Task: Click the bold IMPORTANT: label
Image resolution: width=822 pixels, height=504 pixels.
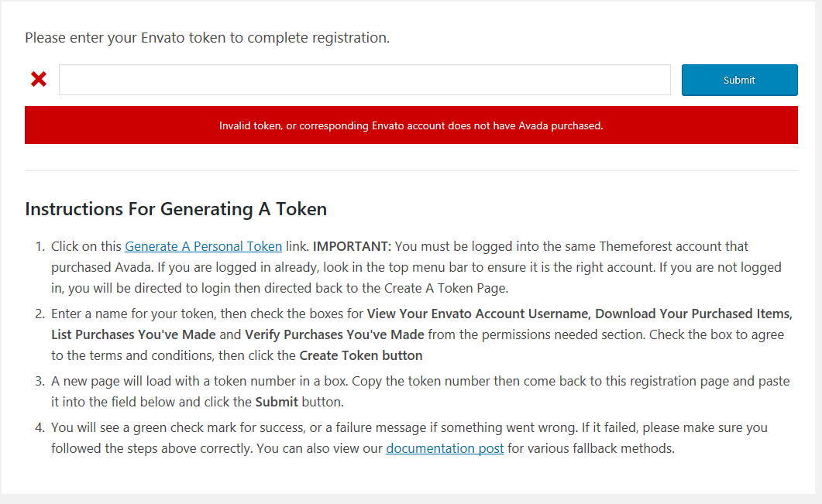Action: tap(353, 246)
